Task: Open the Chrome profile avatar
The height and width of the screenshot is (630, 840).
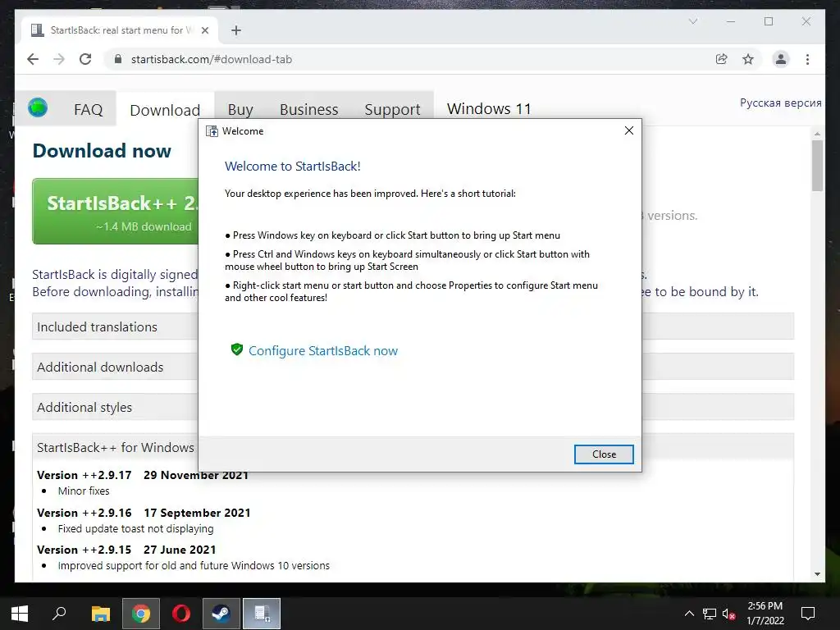Action: pyautogui.click(x=781, y=59)
